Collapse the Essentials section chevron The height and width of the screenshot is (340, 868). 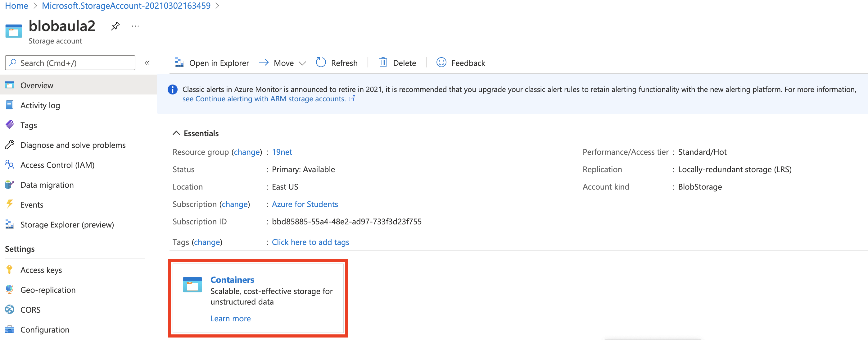[x=176, y=133]
